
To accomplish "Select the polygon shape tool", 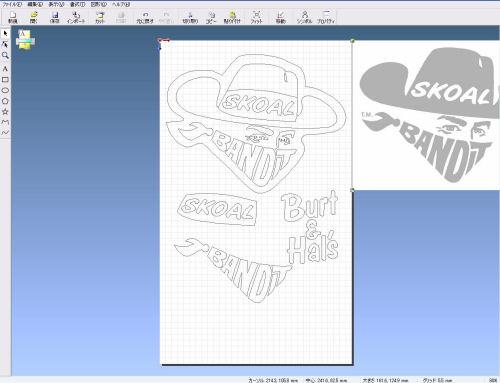I will point(5,101).
